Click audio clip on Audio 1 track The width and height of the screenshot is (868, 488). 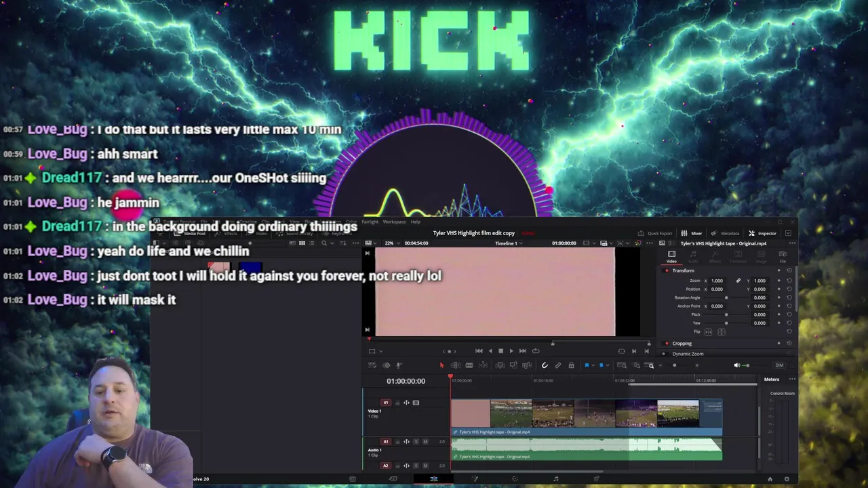coord(587,449)
